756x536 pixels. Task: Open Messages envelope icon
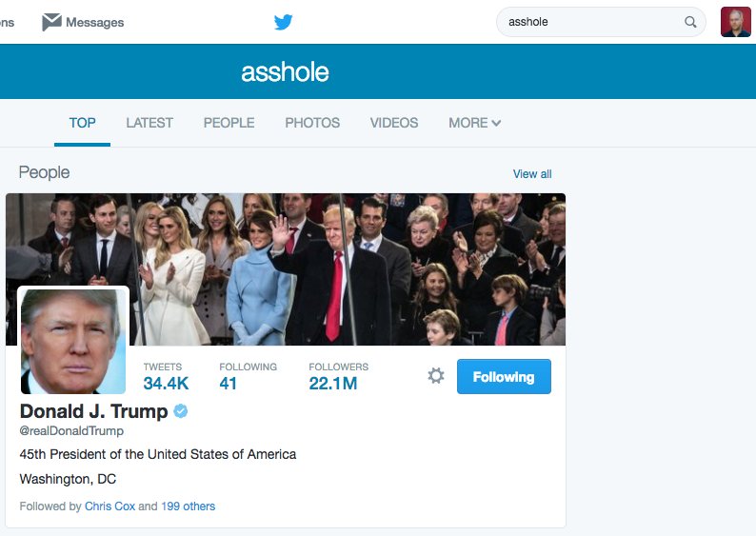(51, 22)
